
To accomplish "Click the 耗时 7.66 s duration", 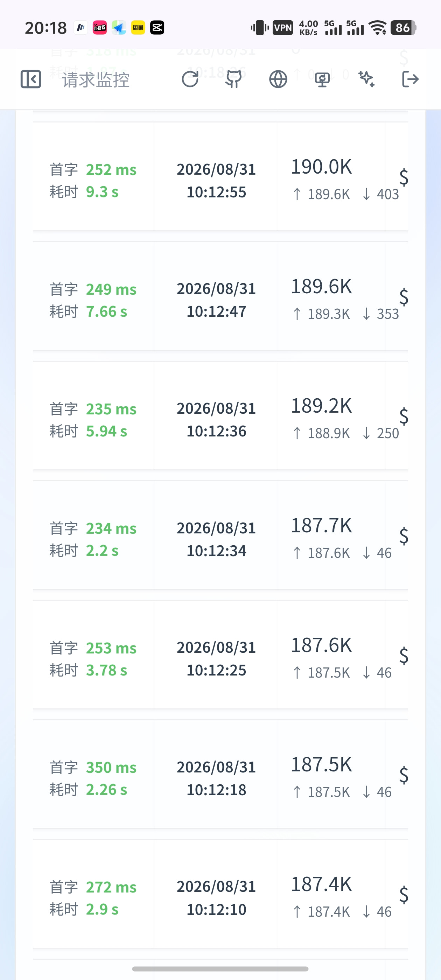I will coord(88,311).
